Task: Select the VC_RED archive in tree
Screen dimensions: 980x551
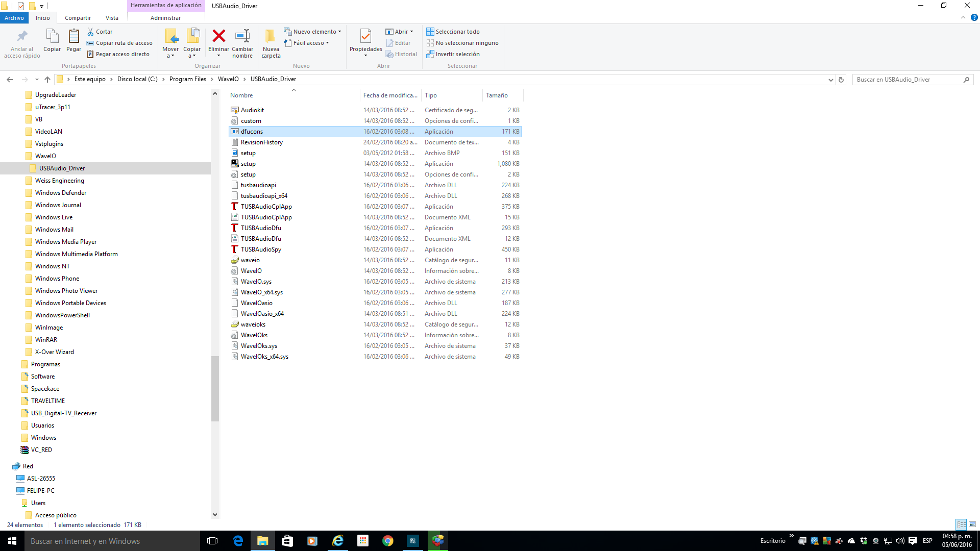Action: pyautogui.click(x=41, y=450)
